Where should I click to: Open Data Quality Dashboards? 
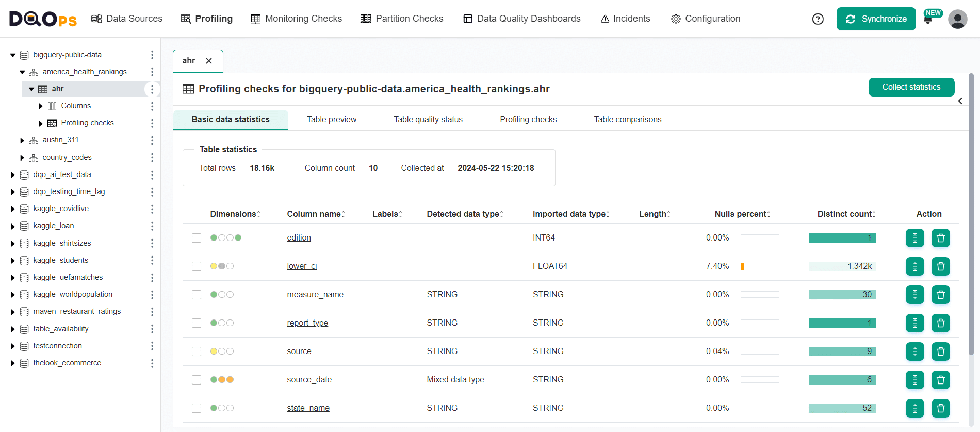tap(522, 19)
